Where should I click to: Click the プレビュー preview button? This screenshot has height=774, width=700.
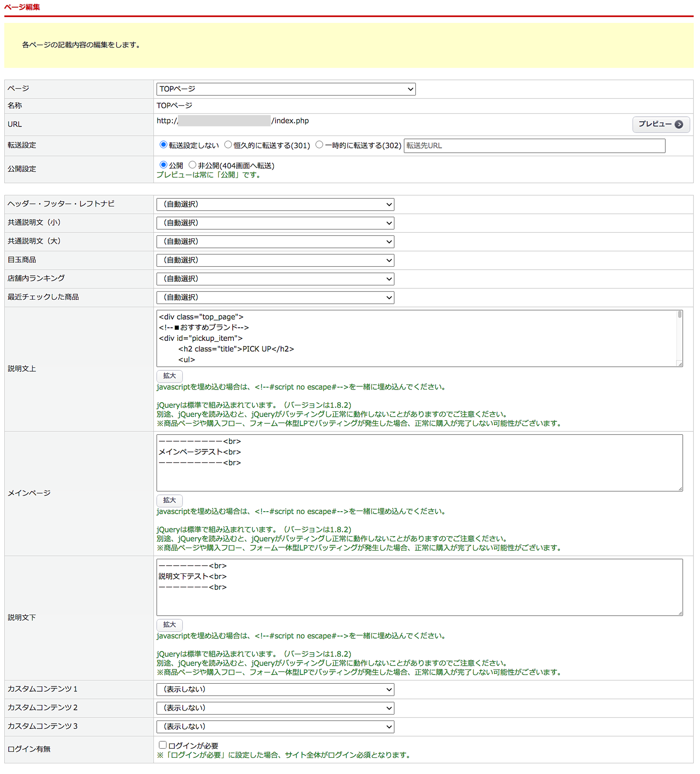(660, 124)
